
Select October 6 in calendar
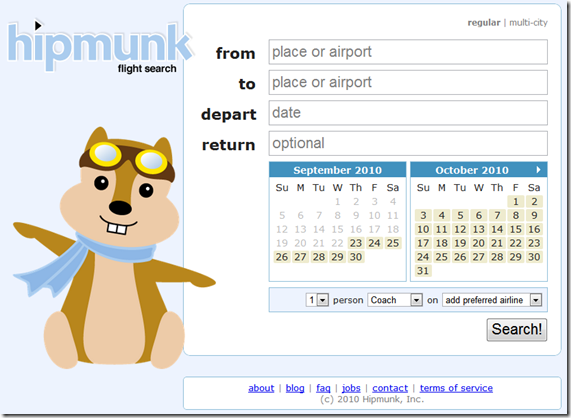[479, 216]
